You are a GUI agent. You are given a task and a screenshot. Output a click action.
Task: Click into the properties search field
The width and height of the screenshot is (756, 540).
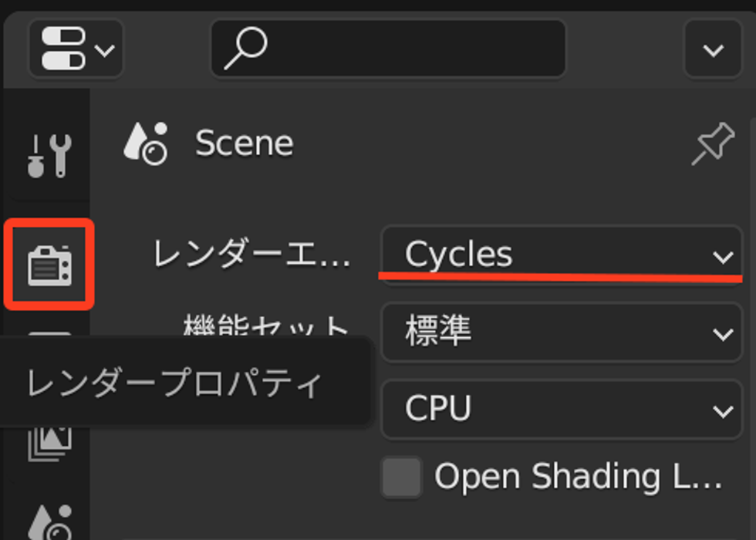click(388, 48)
